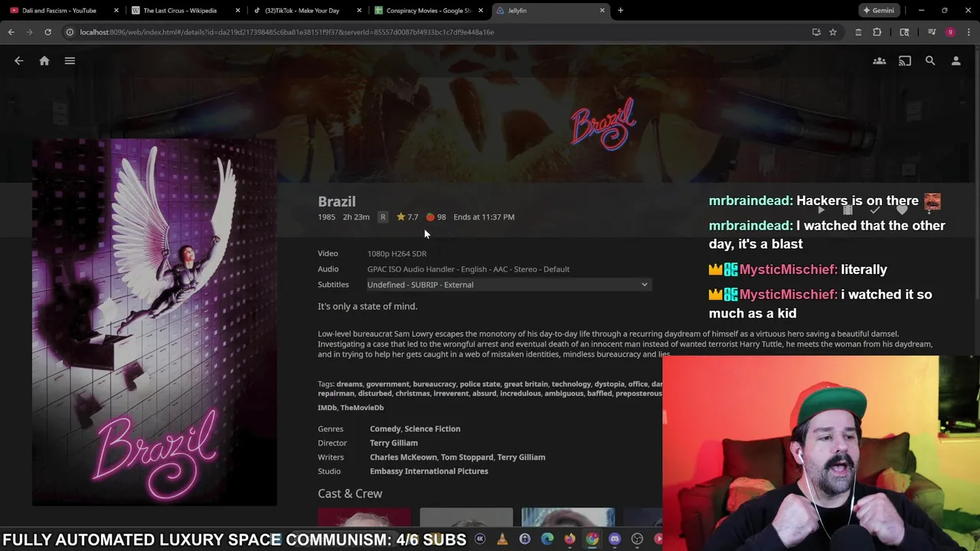Screen dimensions: 980x551
Task: Open Chrome profile avatar
Action: point(950,32)
